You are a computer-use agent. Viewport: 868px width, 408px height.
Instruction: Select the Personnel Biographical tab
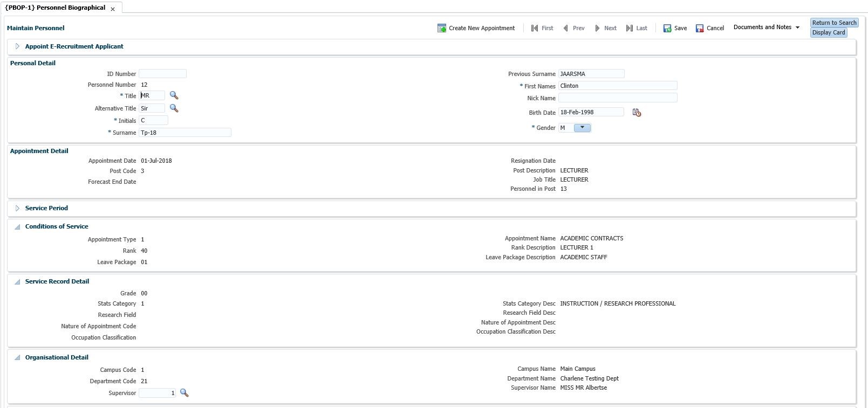point(55,8)
